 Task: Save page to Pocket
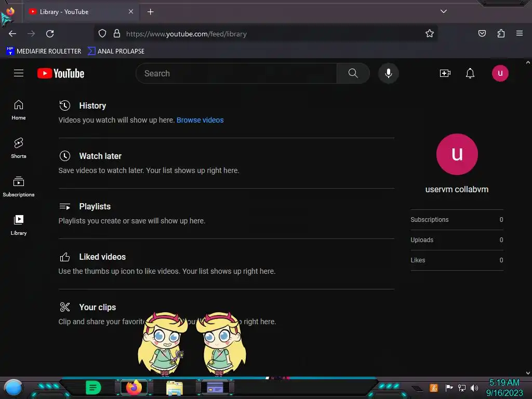point(482,34)
